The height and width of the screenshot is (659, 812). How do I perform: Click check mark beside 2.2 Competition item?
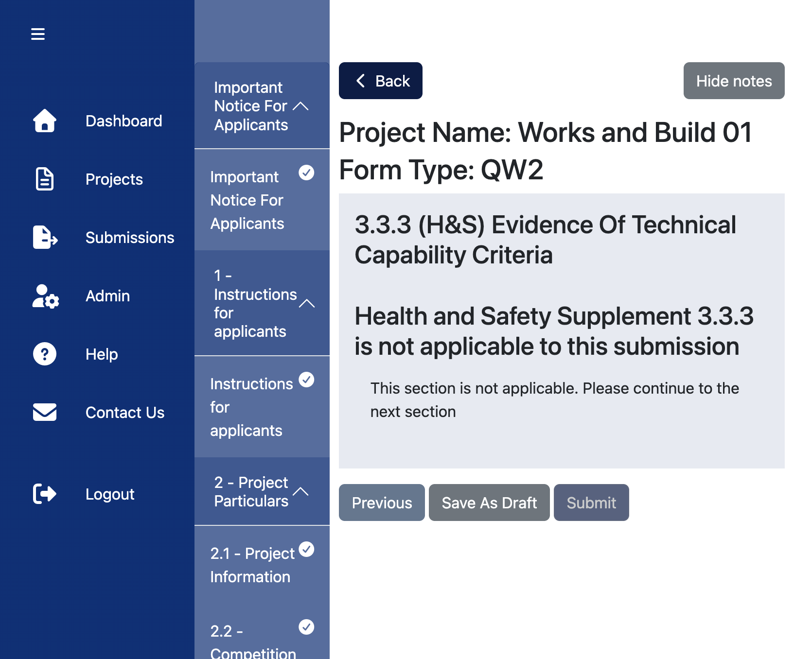point(306,627)
